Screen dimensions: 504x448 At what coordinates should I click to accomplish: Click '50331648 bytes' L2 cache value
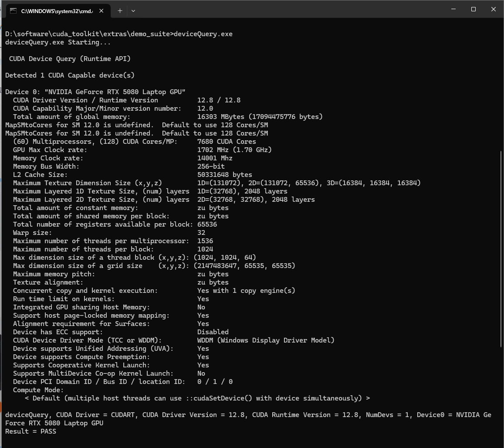pyautogui.click(x=225, y=175)
